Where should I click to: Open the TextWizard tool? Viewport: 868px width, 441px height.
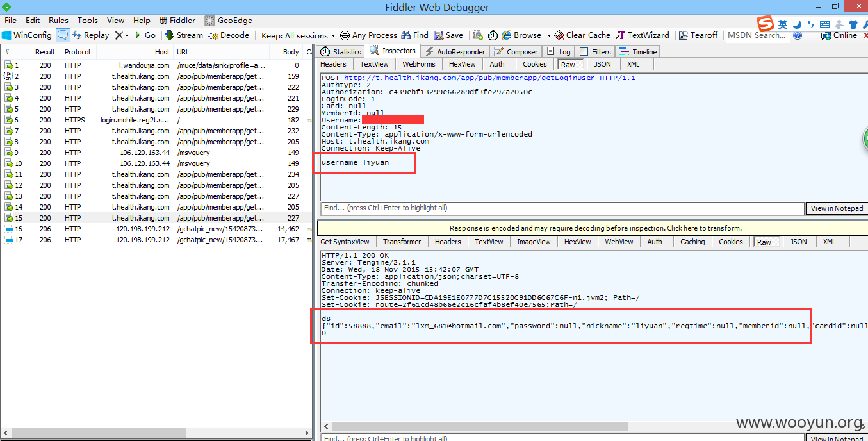(643, 35)
